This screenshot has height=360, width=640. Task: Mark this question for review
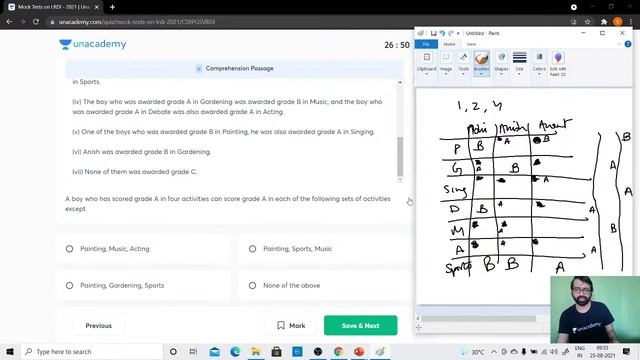(291, 326)
